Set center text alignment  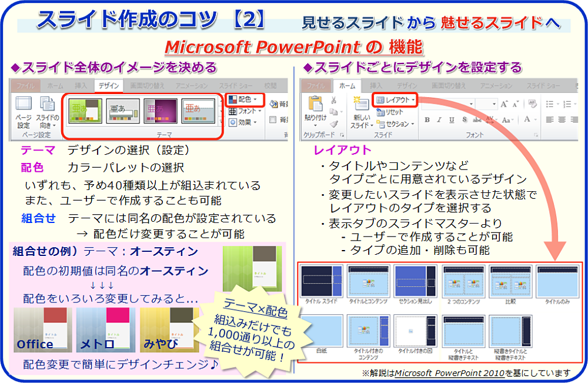(562, 119)
